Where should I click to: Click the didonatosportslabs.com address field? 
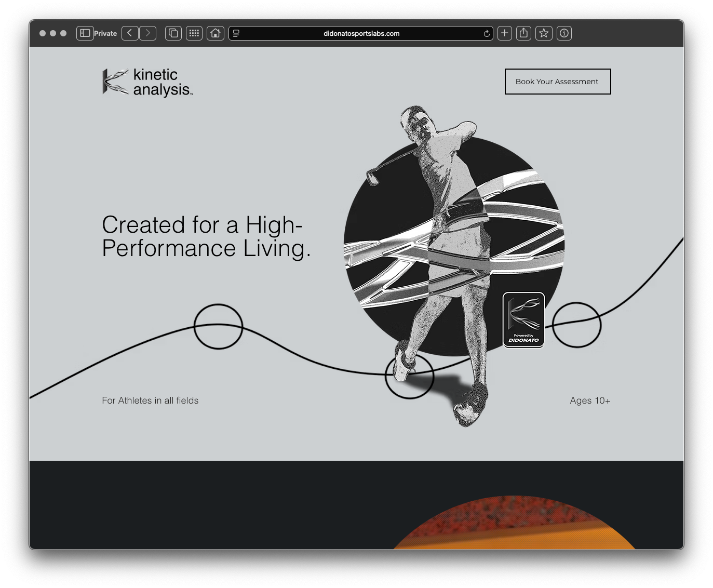click(361, 33)
